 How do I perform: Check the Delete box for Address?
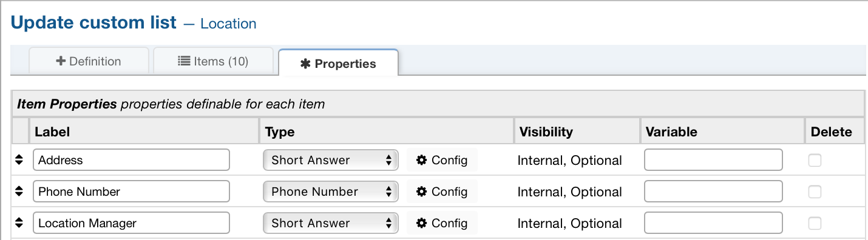point(815,160)
